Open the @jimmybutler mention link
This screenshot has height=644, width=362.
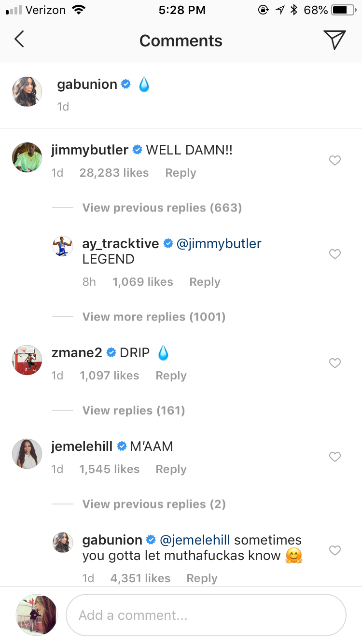coord(219,244)
